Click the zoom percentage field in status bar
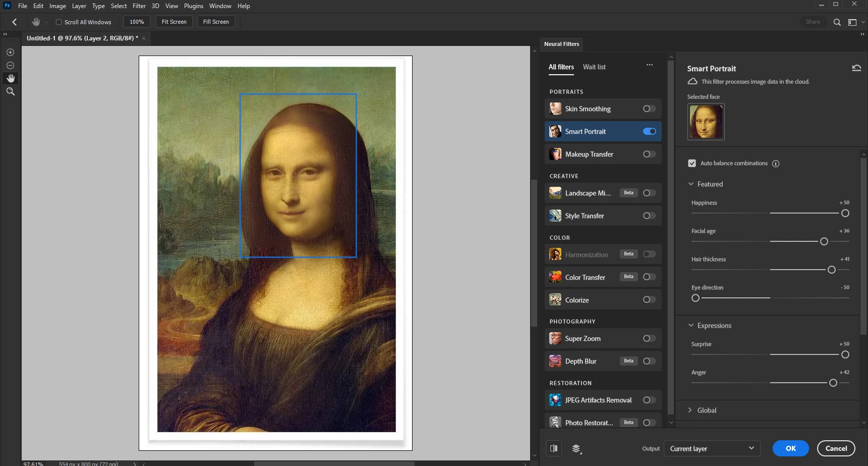 (34, 463)
